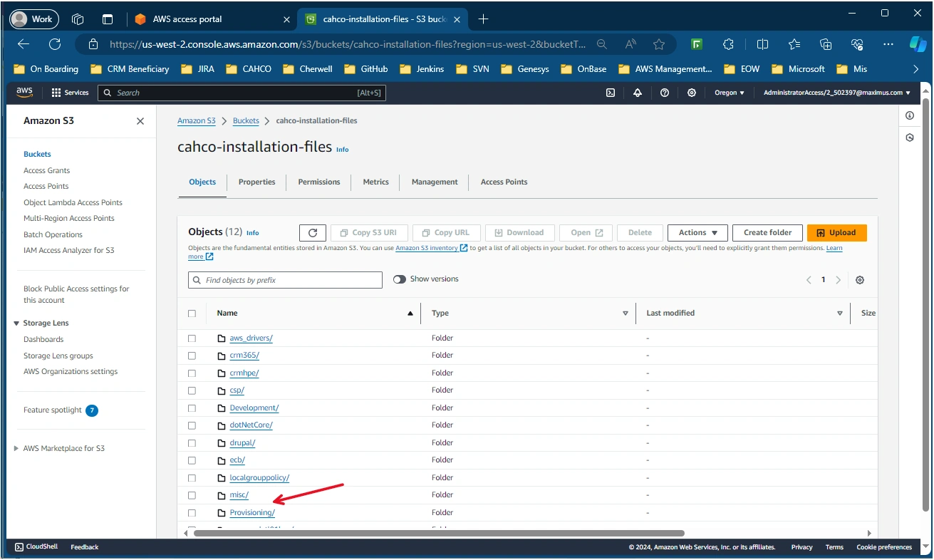The height and width of the screenshot is (560, 934).
Task: Check the aws_drivers/ row checkbox
Action: (192, 338)
